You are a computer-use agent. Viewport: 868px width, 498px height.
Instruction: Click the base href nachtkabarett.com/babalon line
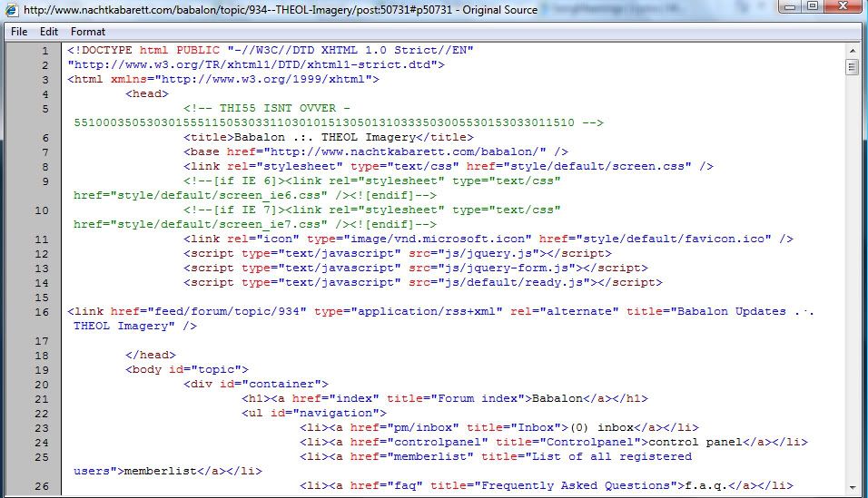tap(376, 151)
